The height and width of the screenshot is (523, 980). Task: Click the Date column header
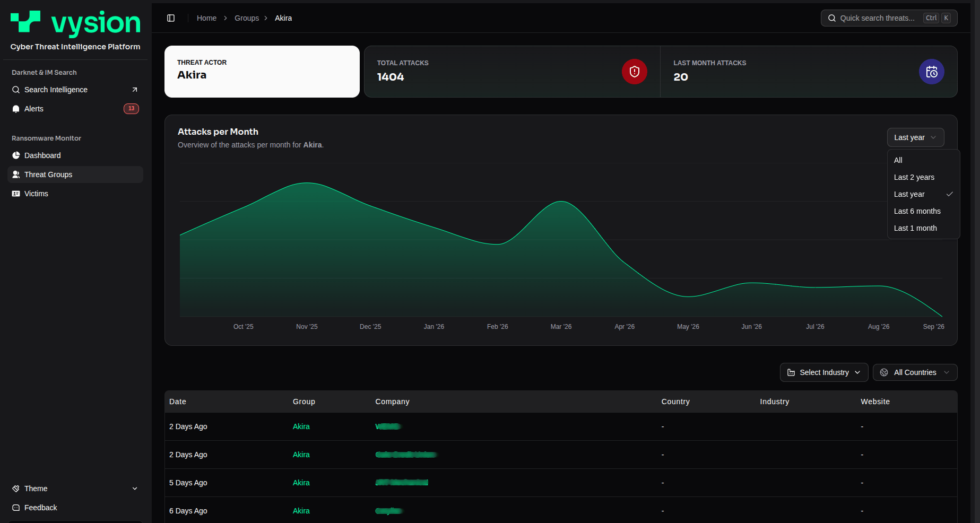[x=178, y=402]
